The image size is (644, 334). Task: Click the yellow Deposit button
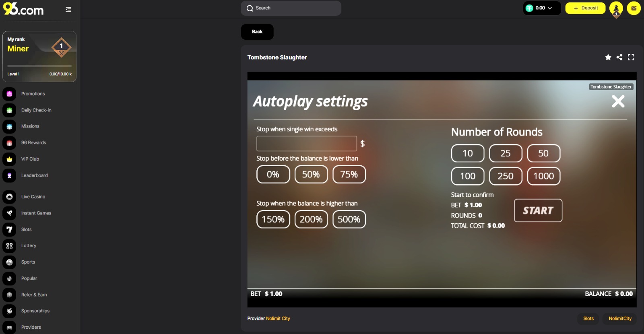coord(585,8)
